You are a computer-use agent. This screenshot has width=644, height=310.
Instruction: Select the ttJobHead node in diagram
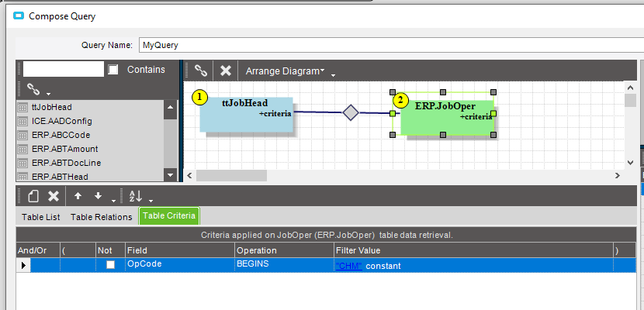(x=247, y=115)
